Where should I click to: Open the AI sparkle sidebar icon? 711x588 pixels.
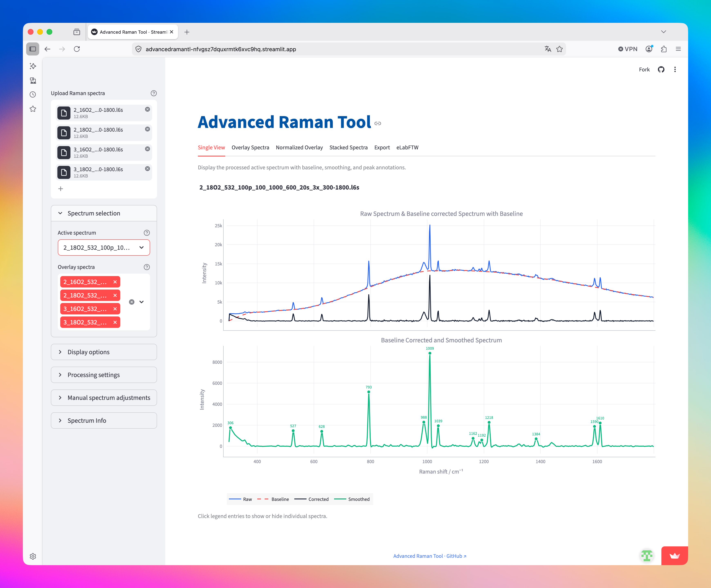(x=33, y=66)
